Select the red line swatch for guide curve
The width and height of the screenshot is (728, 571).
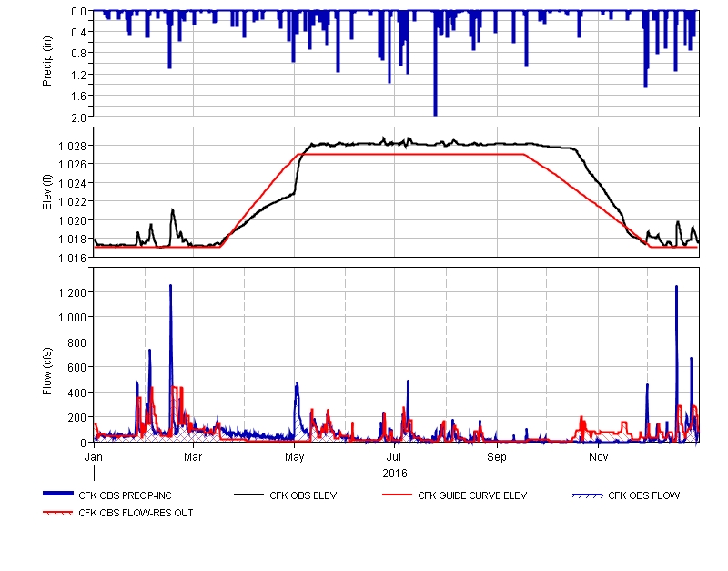click(397, 495)
